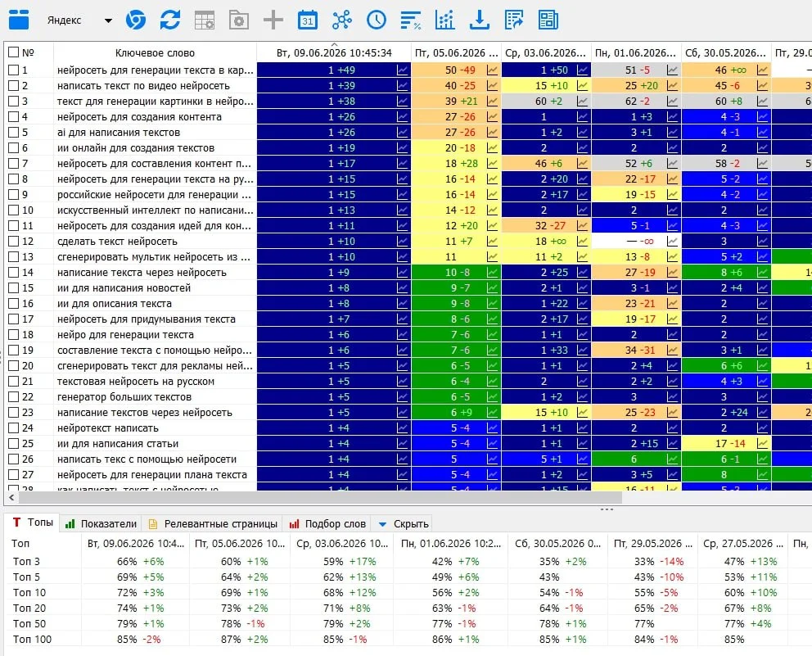The image size is (812, 656).
Task: Click the network nodes cluster icon
Action: point(342,20)
